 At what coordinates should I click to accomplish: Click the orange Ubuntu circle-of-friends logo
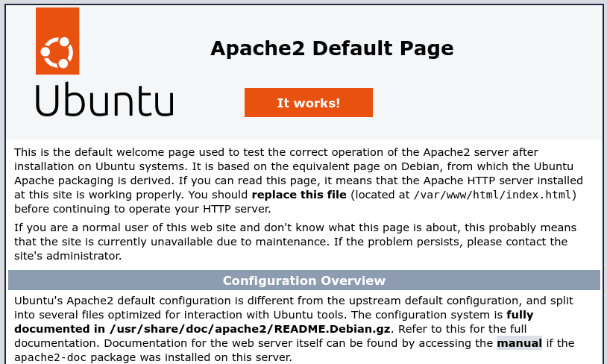57,41
